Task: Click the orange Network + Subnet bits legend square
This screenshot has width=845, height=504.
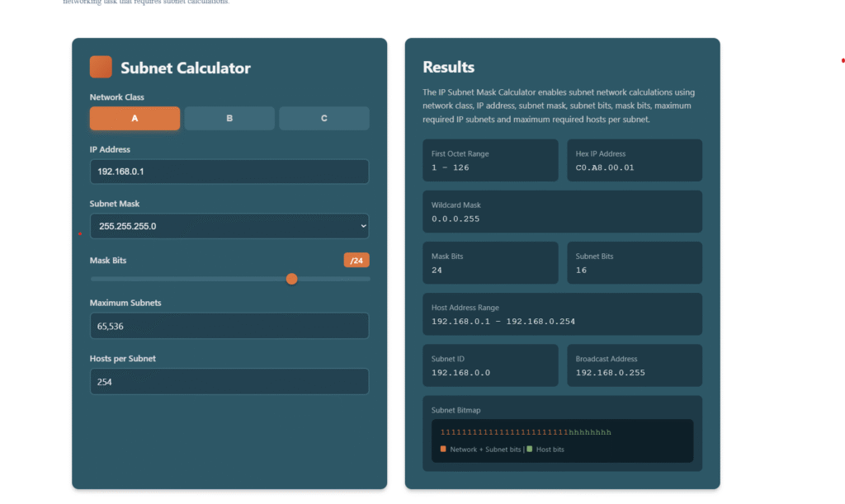Action: click(x=443, y=449)
